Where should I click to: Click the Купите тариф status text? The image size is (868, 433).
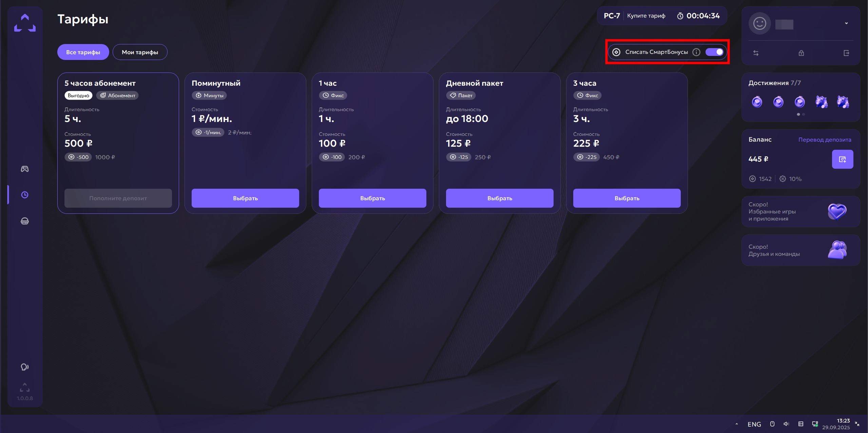coord(646,16)
